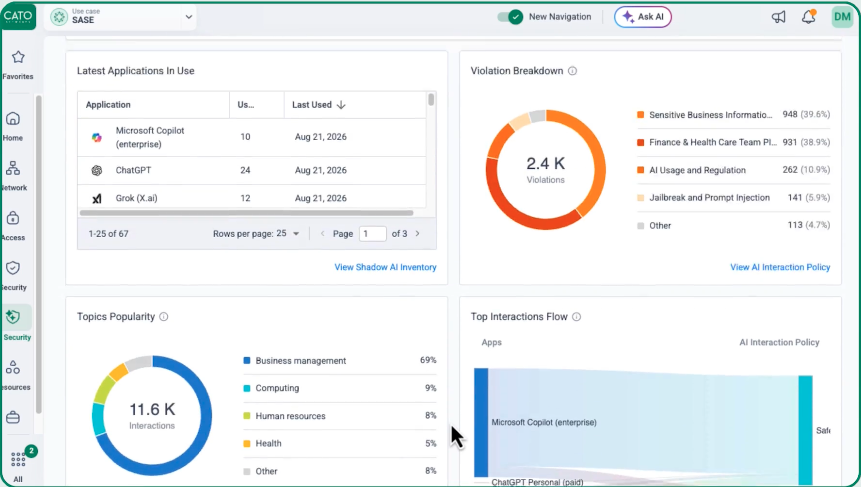The height and width of the screenshot is (487, 861).
Task: Open the All apps grid icon
Action: 18,459
